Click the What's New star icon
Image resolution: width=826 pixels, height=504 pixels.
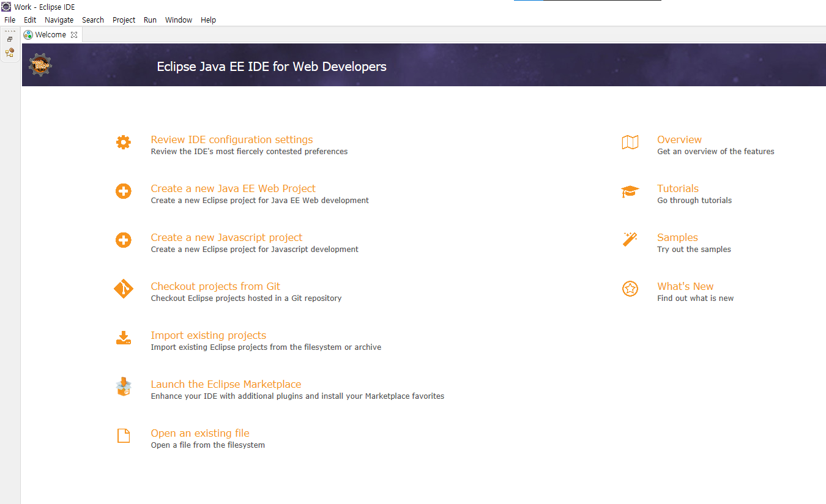click(630, 289)
